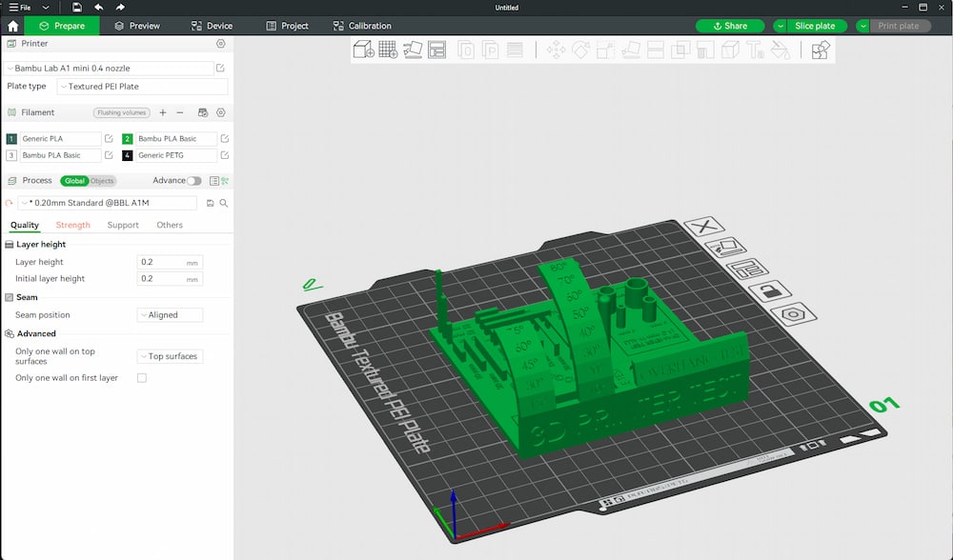Click the plate close X icon
953x560 pixels.
[704, 227]
